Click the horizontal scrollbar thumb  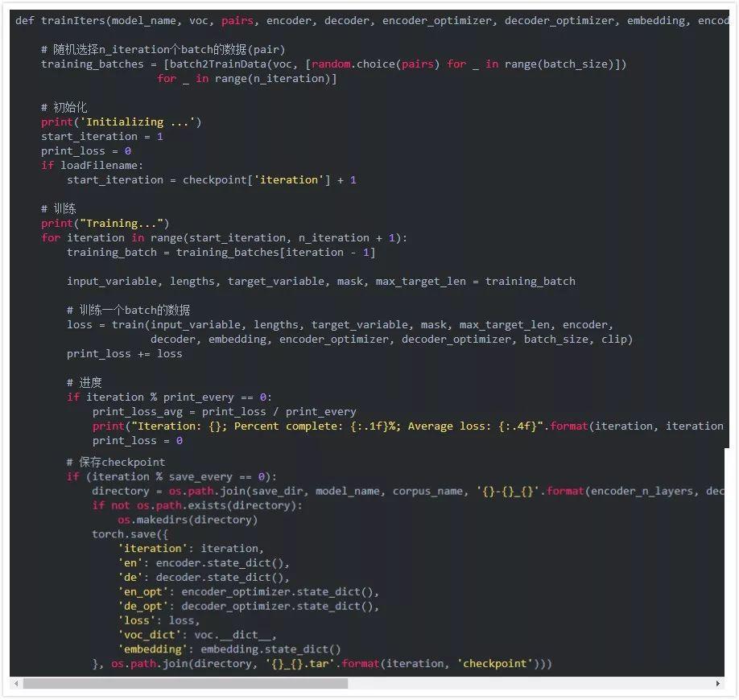point(185,683)
